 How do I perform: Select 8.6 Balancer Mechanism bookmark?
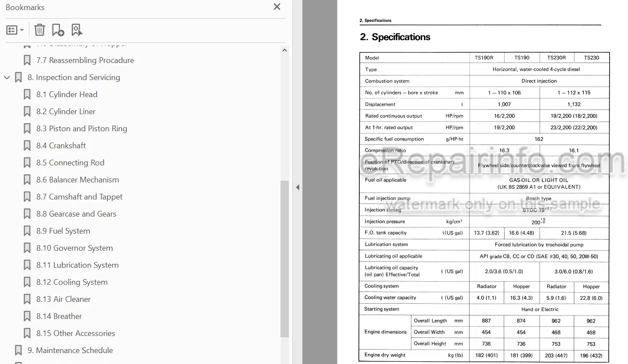click(77, 180)
